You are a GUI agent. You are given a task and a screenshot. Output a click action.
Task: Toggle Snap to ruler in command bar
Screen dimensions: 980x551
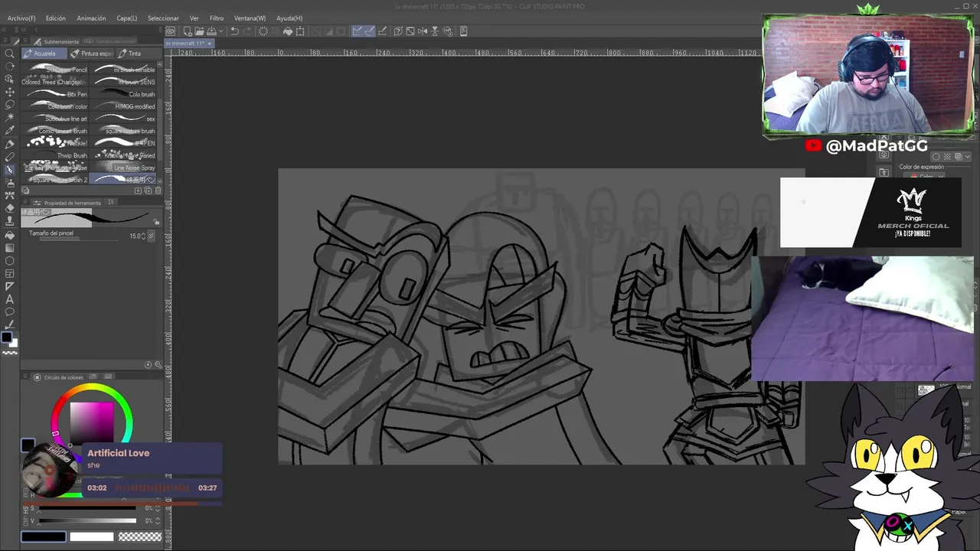coord(358,31)
